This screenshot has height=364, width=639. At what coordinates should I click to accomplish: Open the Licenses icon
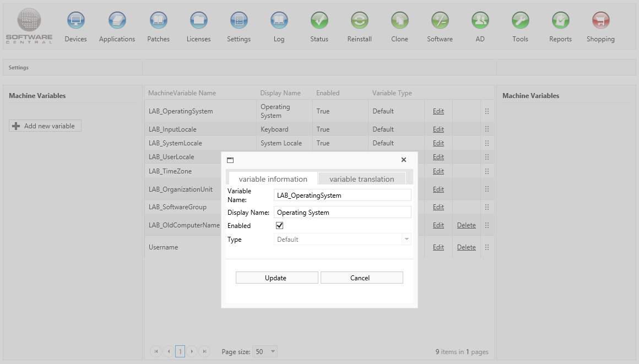pyautogui.click(x=198, y=21)
